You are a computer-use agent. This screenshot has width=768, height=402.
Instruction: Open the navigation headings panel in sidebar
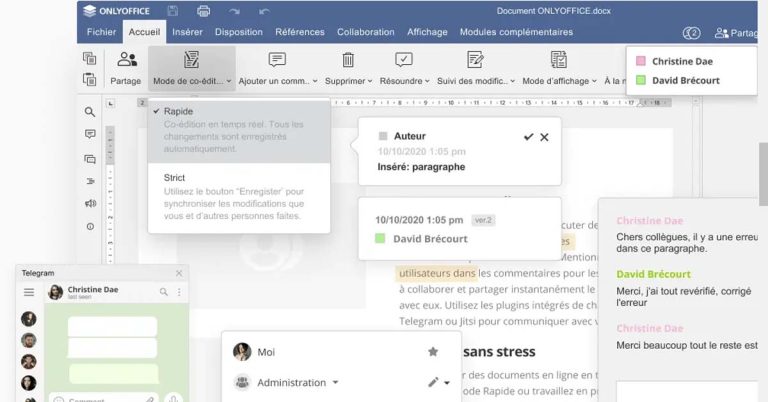[90, 181]
